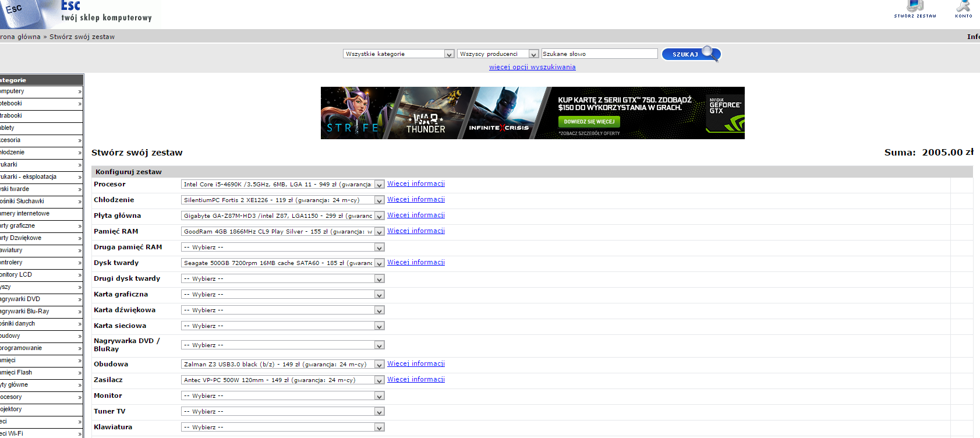The width and height of the screenshot is (980, 438).
Task: Open the Komputery category in sidebar
Action: (41, 91)
